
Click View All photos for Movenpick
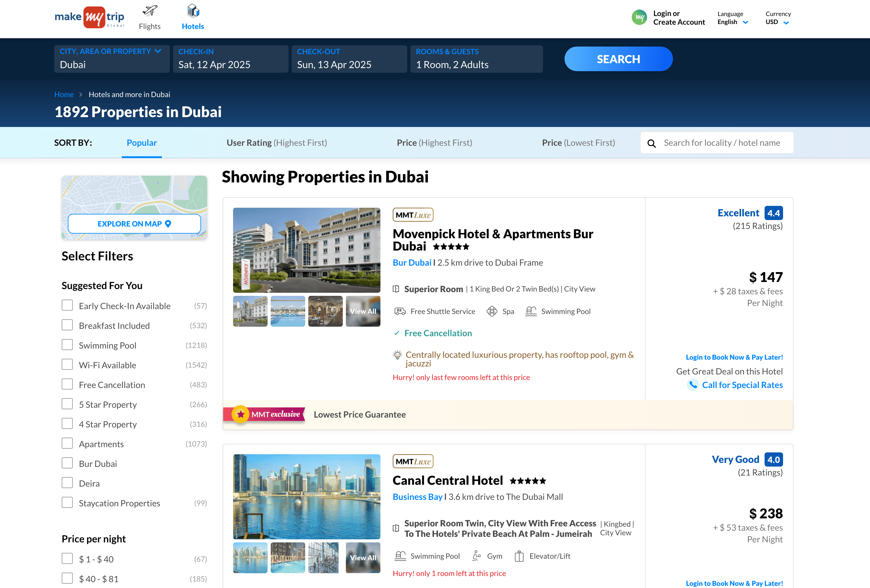pos(363,311)
